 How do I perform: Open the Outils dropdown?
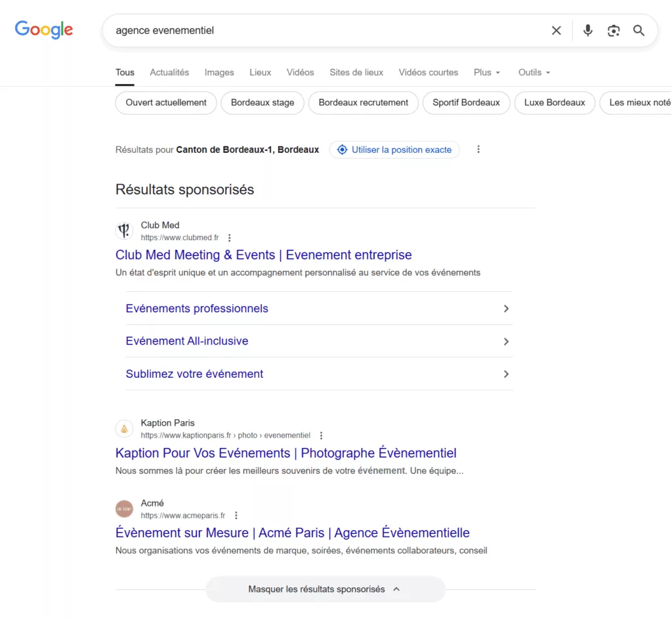click(x=533, y=72)
